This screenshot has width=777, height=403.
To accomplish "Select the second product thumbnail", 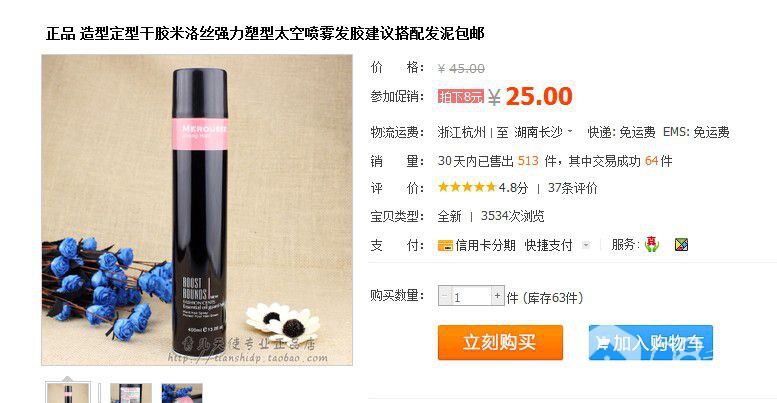I will click(x=130, y=393).
